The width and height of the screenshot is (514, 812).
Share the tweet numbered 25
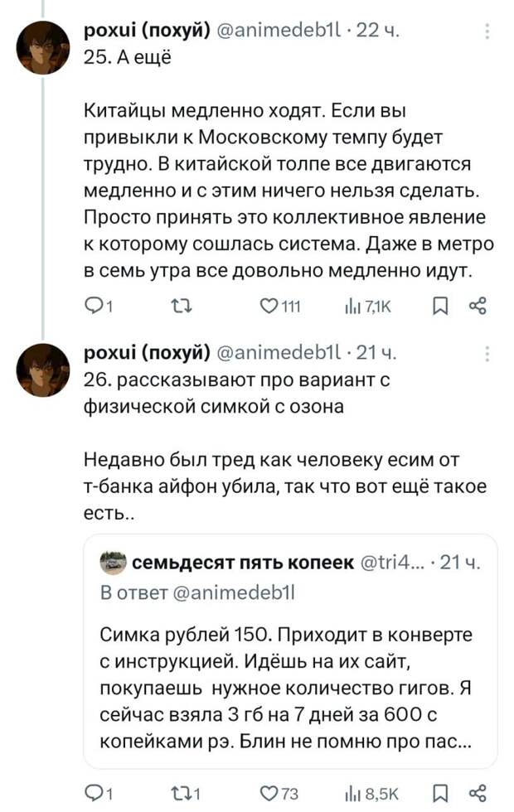(x=477, y=309)
